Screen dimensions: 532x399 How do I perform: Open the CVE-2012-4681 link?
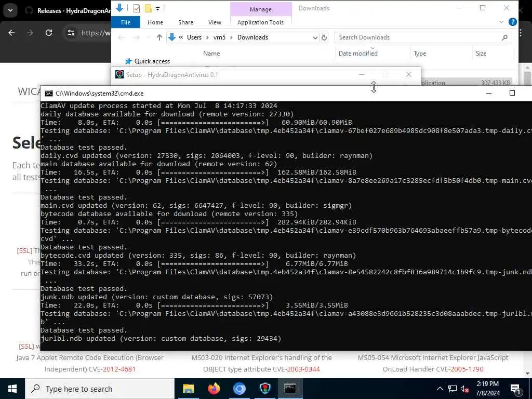[119, 369]
